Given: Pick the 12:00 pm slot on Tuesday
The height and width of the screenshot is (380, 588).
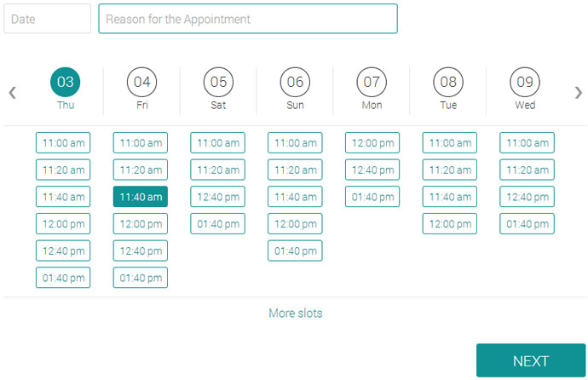Looking at the screenshot, I should coord(450,224).
